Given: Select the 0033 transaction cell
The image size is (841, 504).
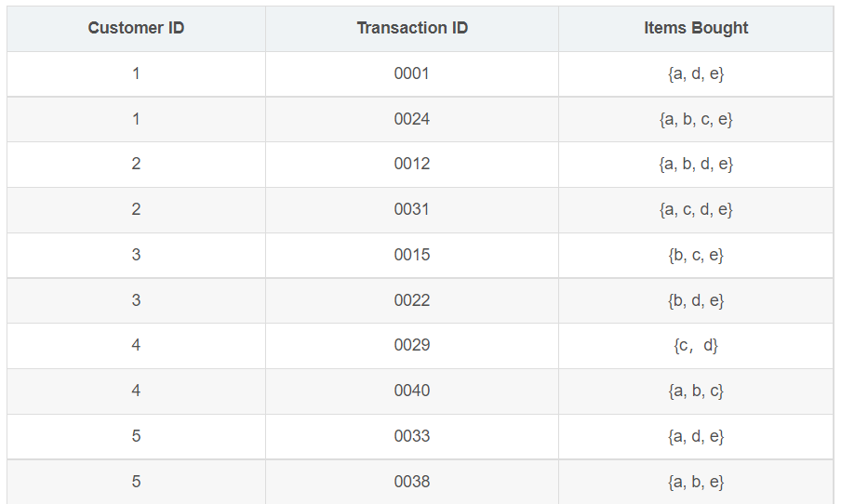Looking at the screenshot, I should pos(412,436).
